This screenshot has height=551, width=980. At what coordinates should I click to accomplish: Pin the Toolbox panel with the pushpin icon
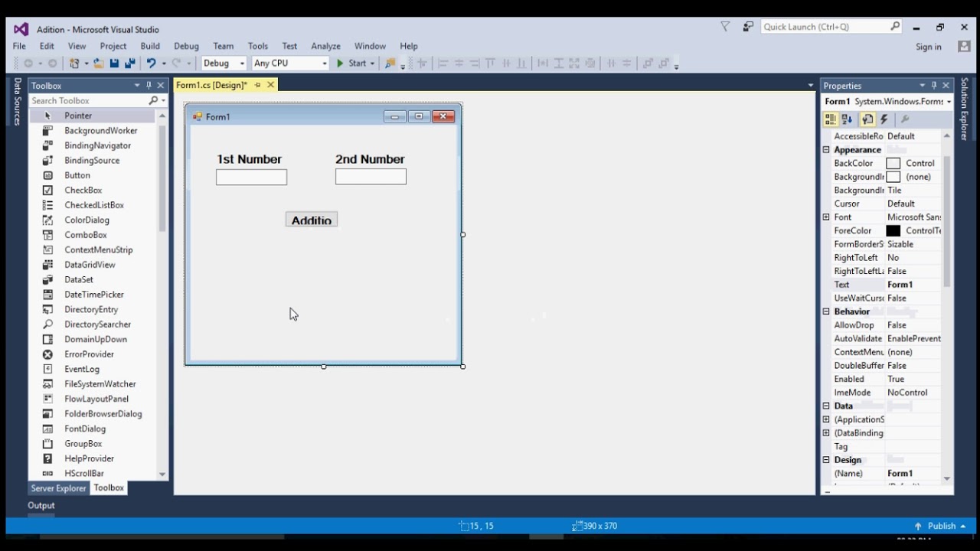point(149,86)
